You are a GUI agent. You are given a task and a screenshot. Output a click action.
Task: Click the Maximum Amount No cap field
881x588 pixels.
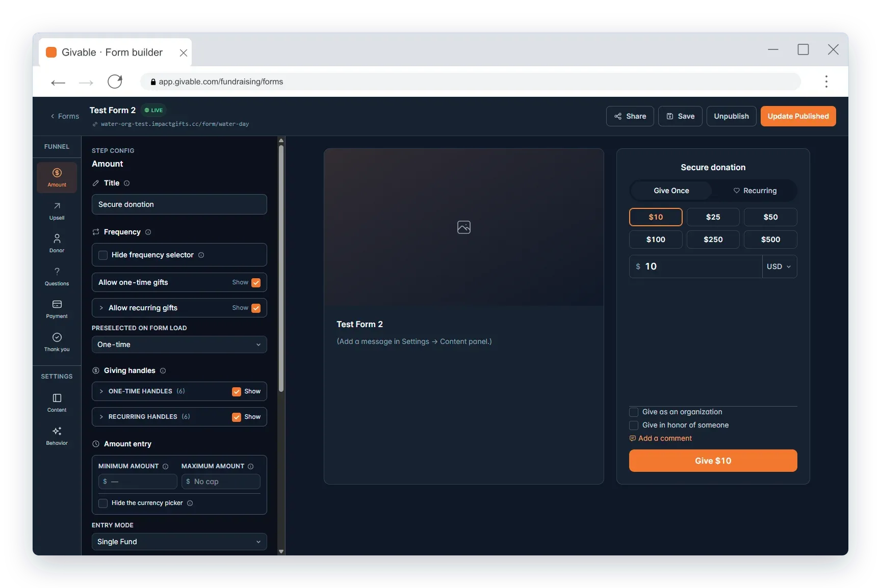click(221, 482)
